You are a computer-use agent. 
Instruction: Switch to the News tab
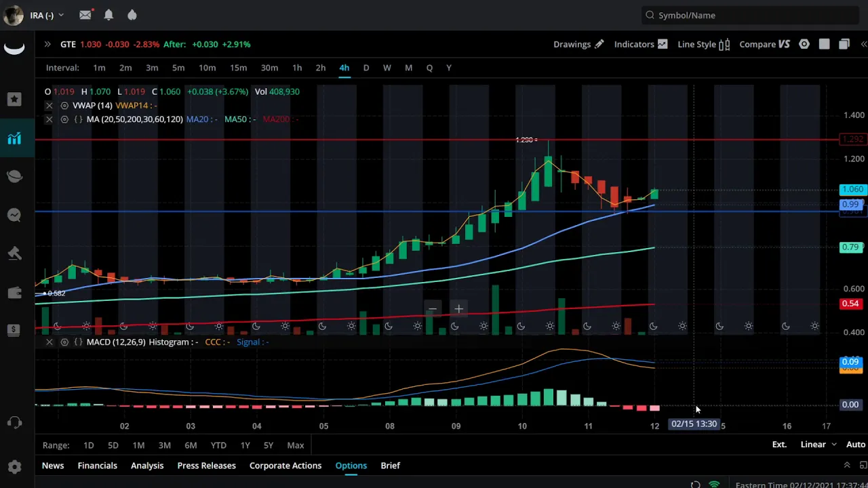click(x=53, y=466)
